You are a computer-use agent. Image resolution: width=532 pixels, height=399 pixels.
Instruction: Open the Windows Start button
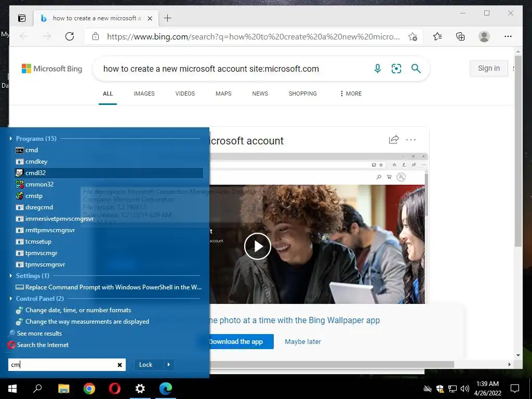click(12, 389)
